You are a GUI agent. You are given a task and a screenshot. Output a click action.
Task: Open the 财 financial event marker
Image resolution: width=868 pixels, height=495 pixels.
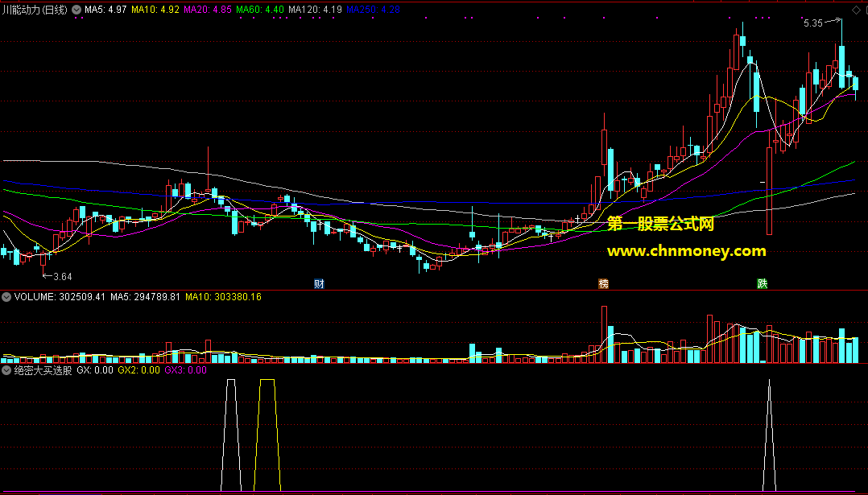click(319, 284)
